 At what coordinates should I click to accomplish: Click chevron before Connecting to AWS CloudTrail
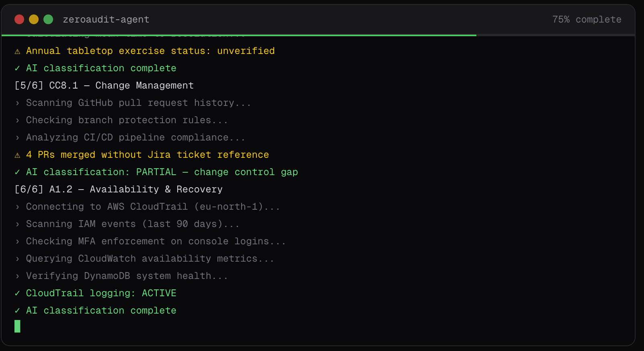click(x=17, y=207)
